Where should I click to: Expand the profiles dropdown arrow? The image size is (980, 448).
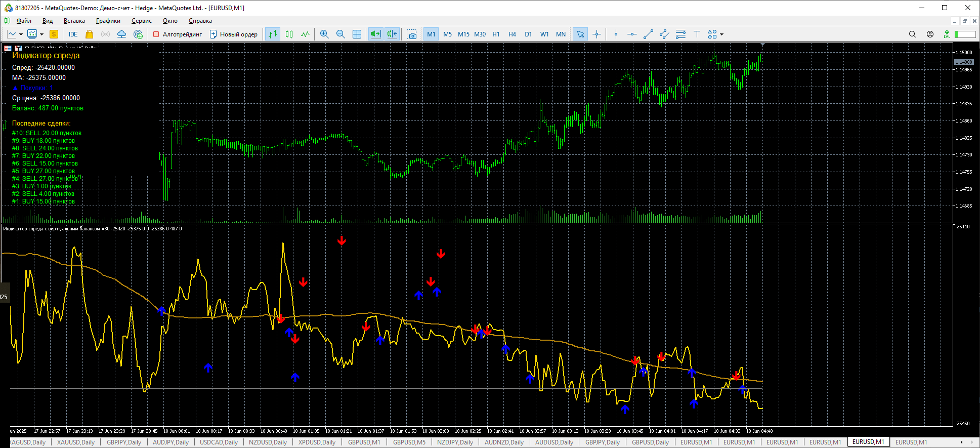tap(41, 34)
